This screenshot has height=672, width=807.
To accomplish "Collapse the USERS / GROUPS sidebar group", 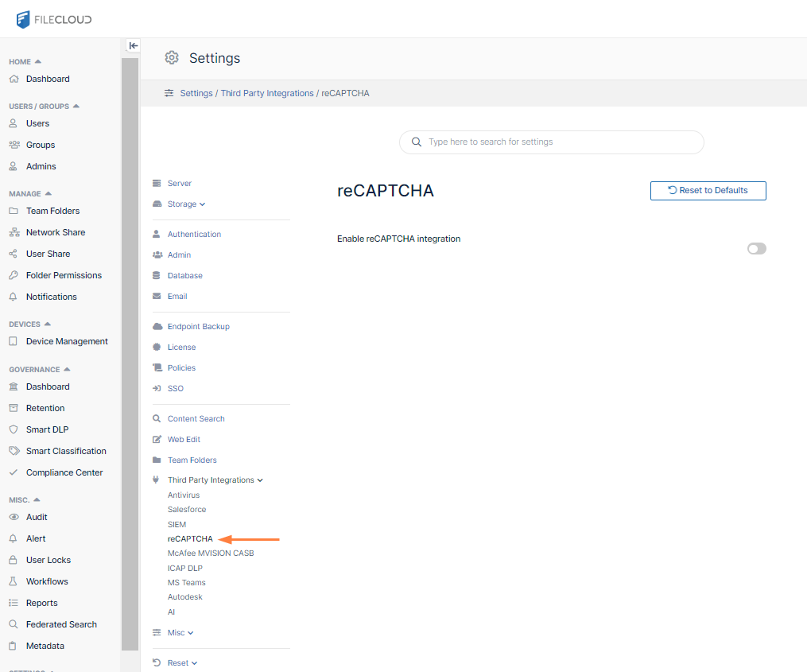I will click(45, 106).
